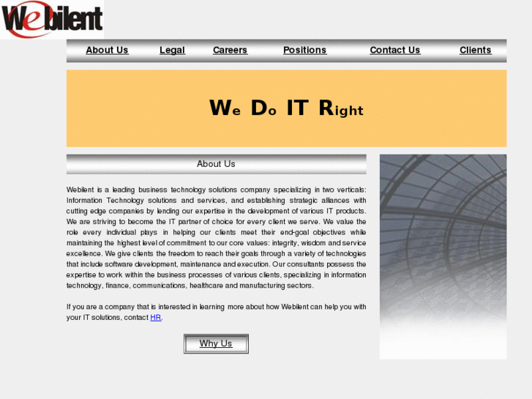532x399 pixels.
Task: Click the We Do IT Right banner
Action: (x=286, y=108)
